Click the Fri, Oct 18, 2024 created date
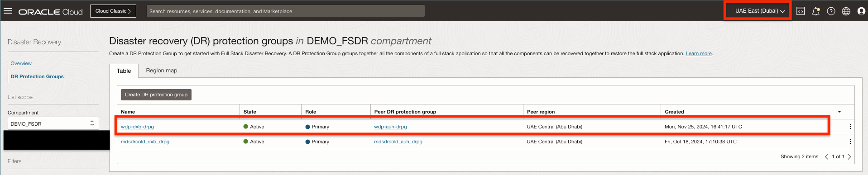The image size is (868, 175). (700, 142)
